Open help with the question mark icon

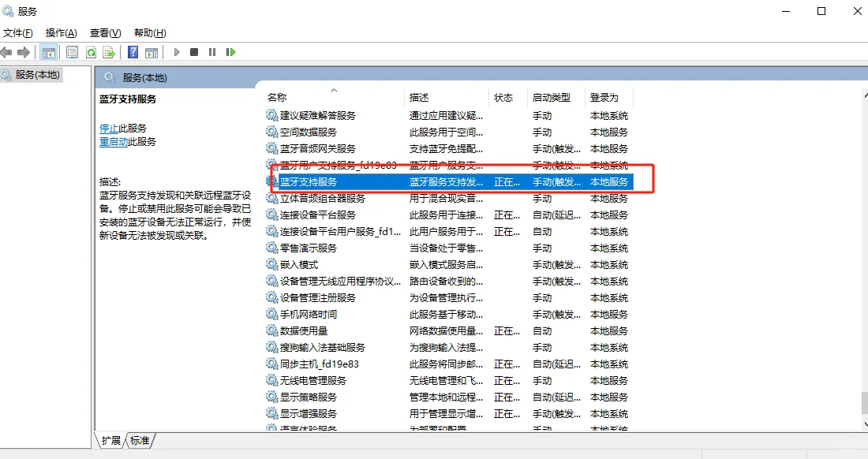[133, 53]
